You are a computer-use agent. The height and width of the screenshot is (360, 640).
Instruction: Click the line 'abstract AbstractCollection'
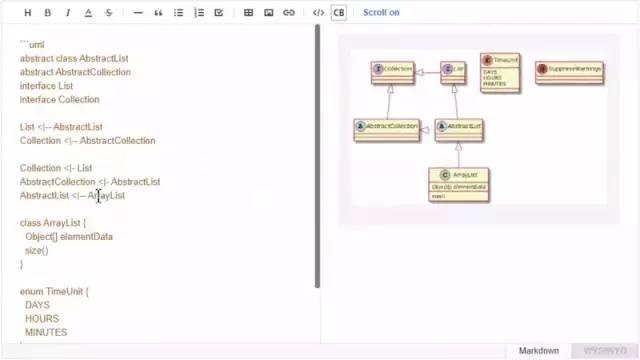coord(75,72)
